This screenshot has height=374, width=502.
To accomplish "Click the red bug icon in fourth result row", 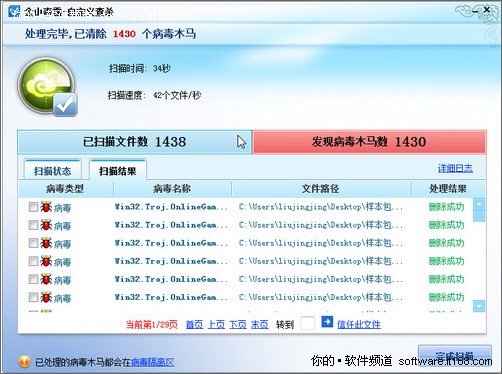I will click(46, 261).
